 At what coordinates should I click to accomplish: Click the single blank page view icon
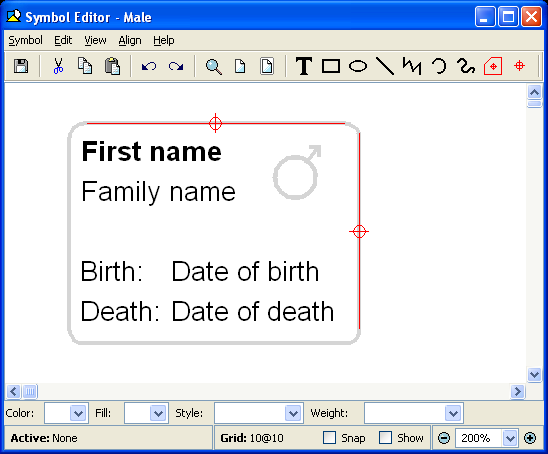pos(240,66)
